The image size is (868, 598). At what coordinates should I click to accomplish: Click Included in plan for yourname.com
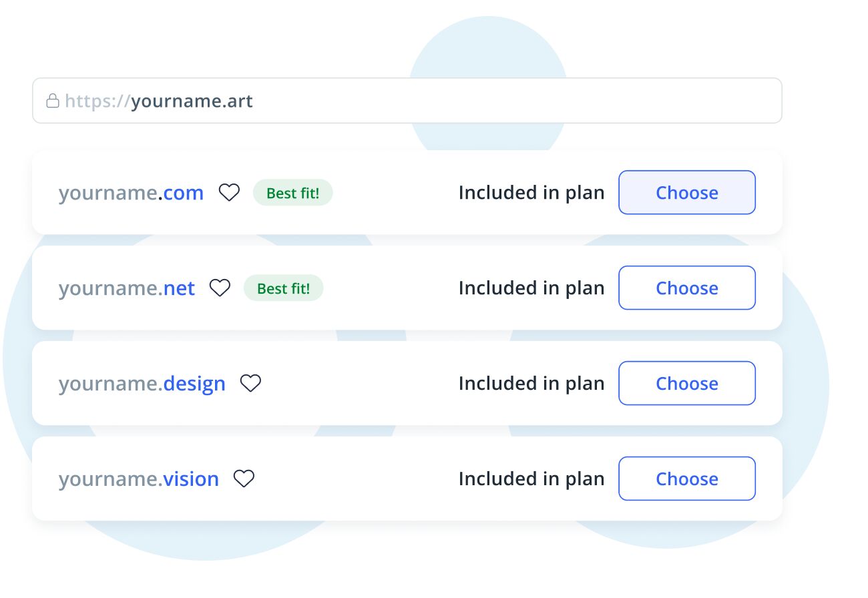(x=531, y=193)
